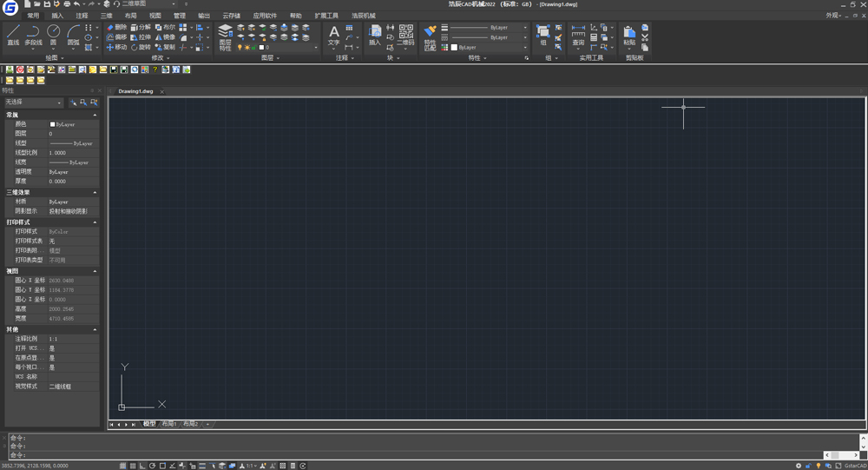Toggle snap mode in status bar
Viewport: 868px width, 470px height.
(123, 466)
